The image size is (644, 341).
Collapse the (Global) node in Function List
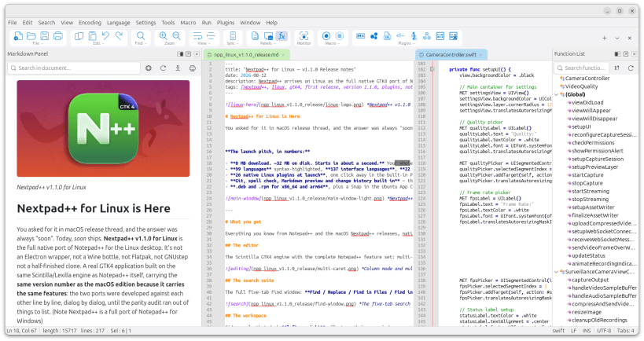pyautogui.click(x=557, y=94)
